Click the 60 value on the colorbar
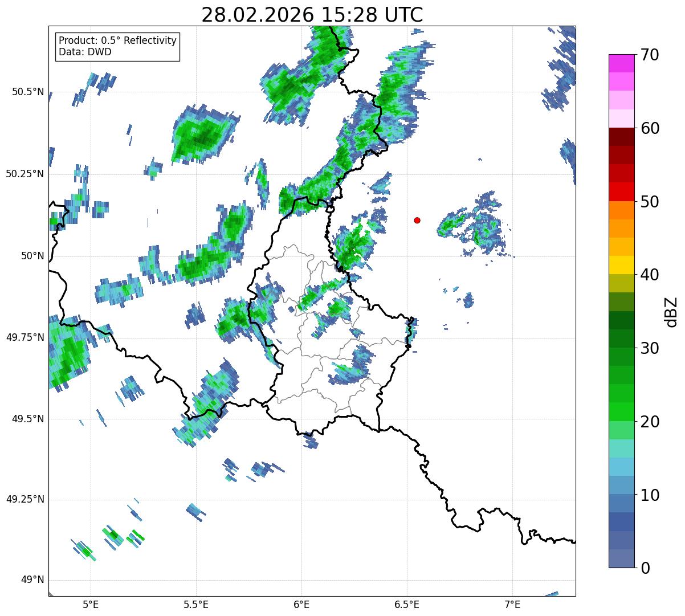This screenshot has height=616, width=685. click(x=650, y=128)
